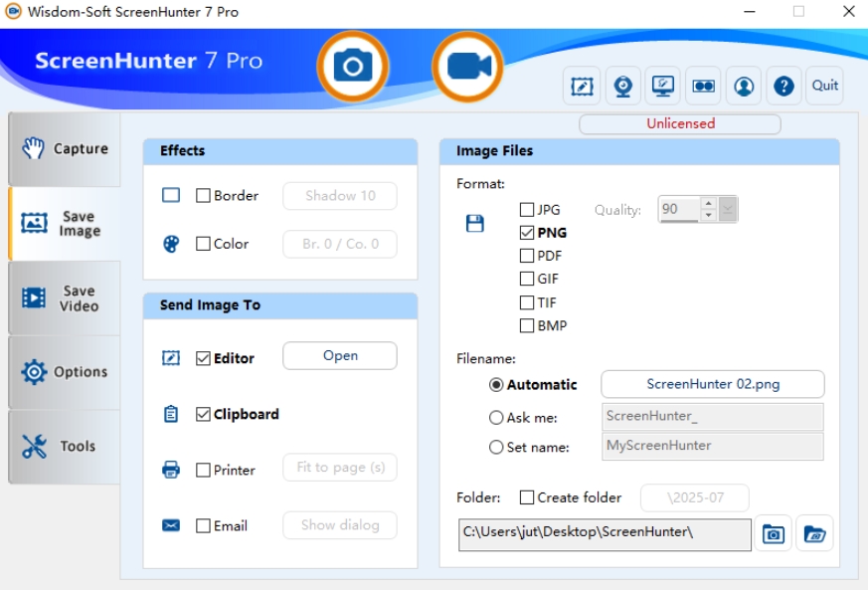Click the color palette icon in Effects
Viewport: 868px width, 590px height.
pos(171,244)
